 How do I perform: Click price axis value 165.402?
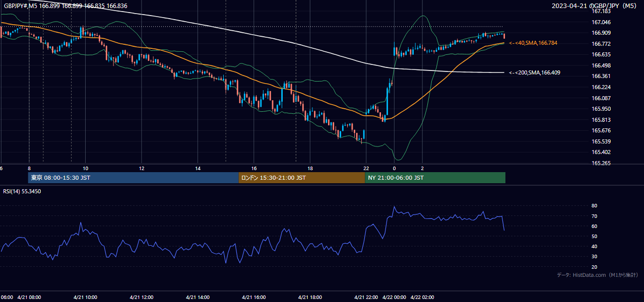[601, 152]
